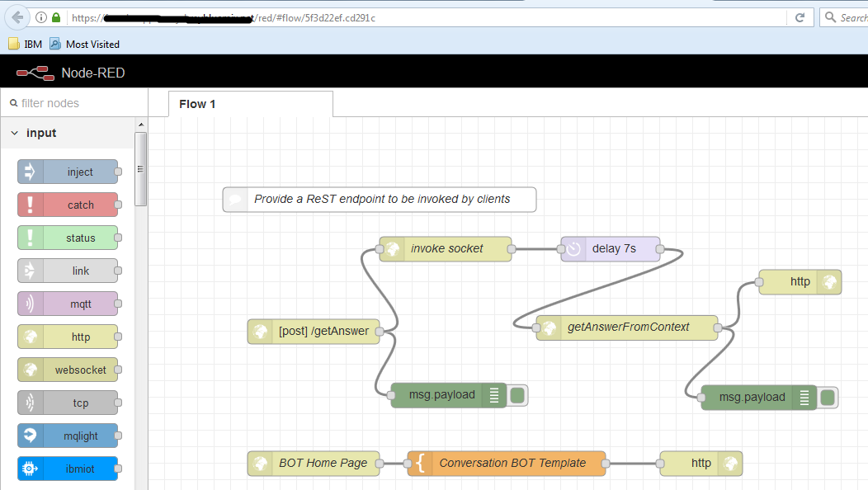Choose the mqlight palette node
868x490 pixels.
[68, 436]
